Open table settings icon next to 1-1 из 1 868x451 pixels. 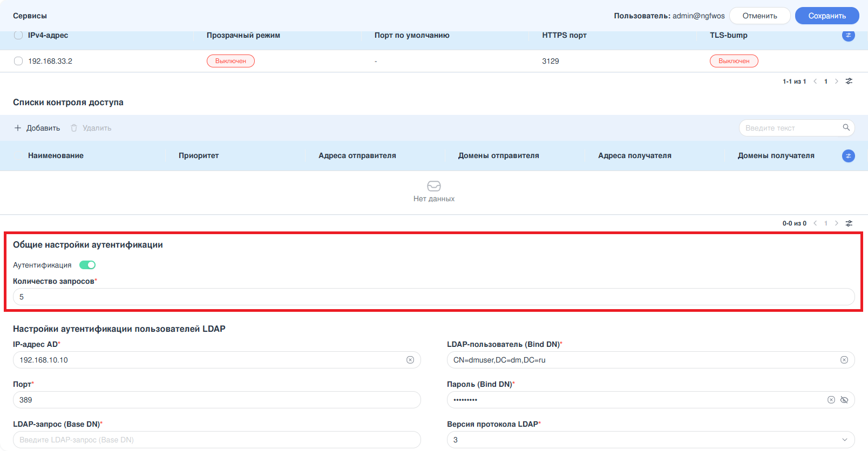(849, 81)
